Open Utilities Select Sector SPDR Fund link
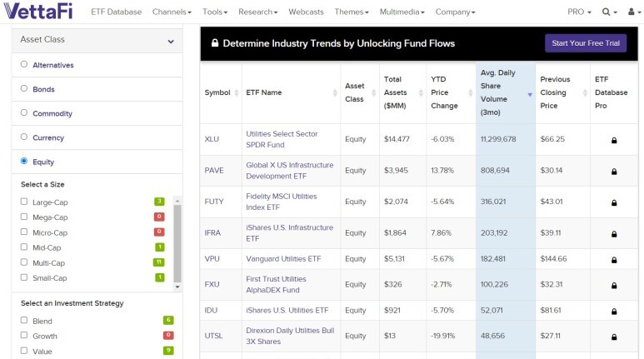 coord(282,139)
